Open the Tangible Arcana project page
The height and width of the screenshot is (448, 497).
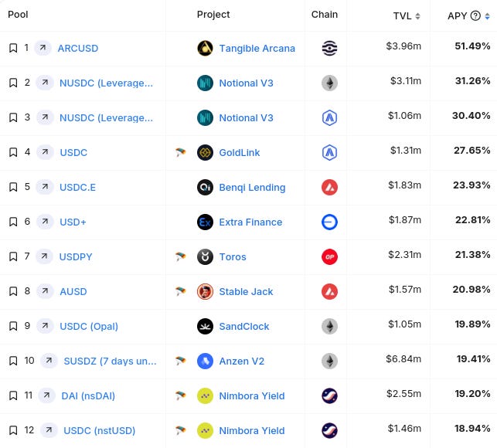point(257,48)
